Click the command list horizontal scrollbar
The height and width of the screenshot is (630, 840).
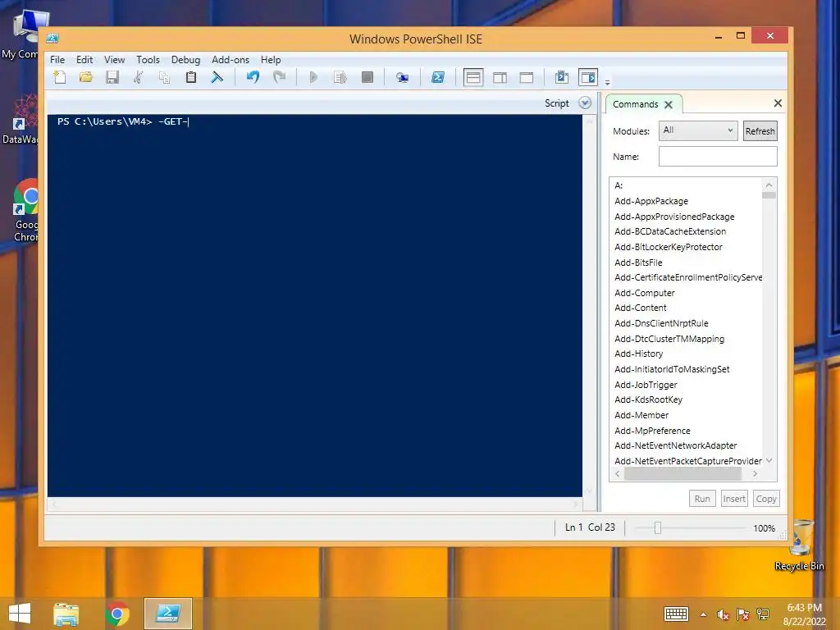682,473
